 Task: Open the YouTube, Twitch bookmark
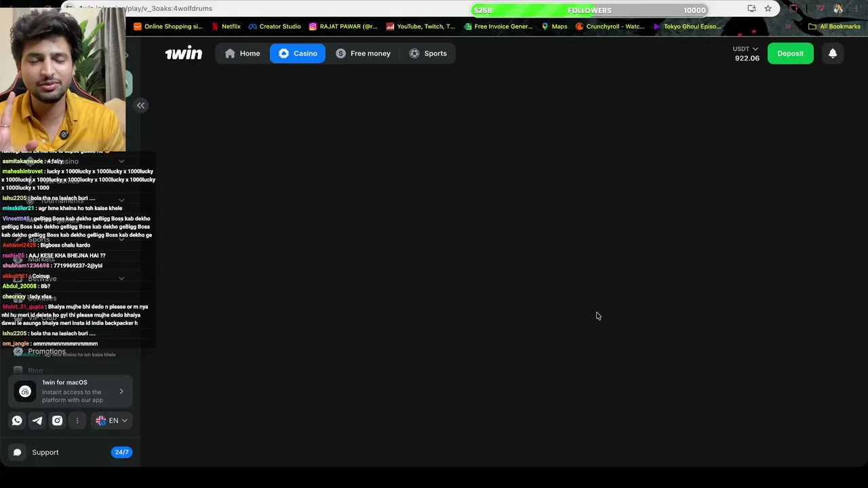coord(420,26)
